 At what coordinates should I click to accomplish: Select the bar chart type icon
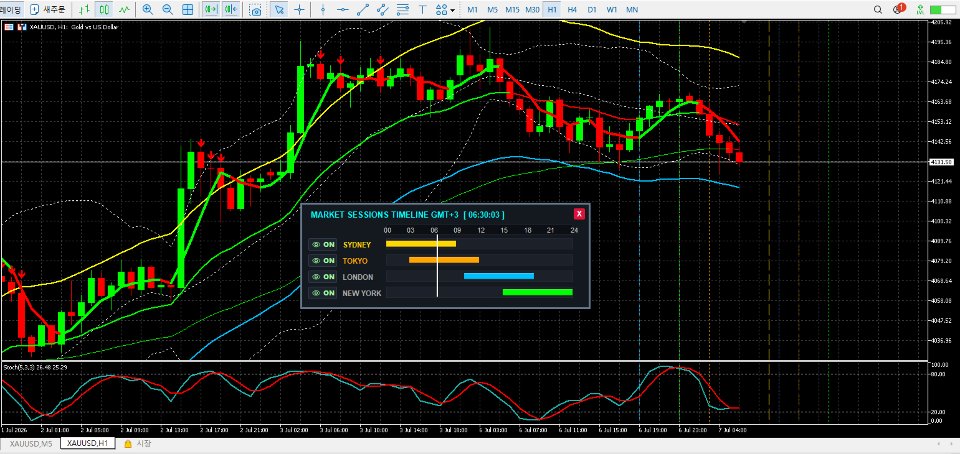pyautogui.click(x=85, y=10)
